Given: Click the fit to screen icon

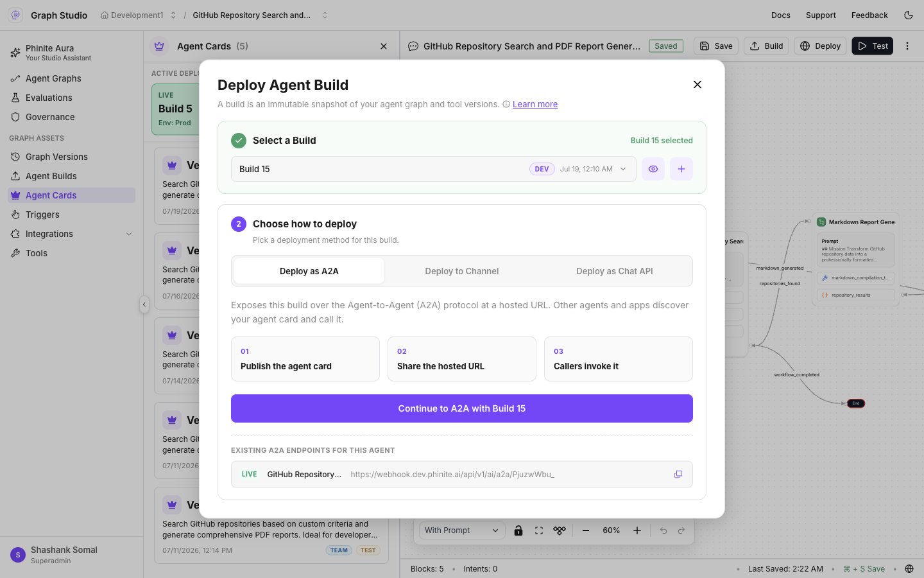Looking at the screenshot, I should 539,530.
